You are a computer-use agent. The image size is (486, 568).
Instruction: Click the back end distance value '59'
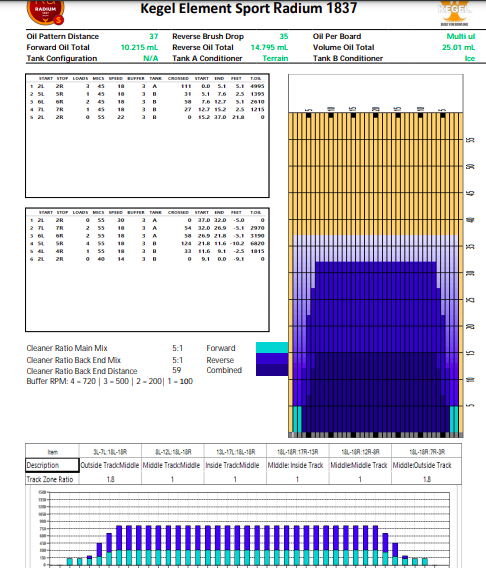(x=176, y=370)
